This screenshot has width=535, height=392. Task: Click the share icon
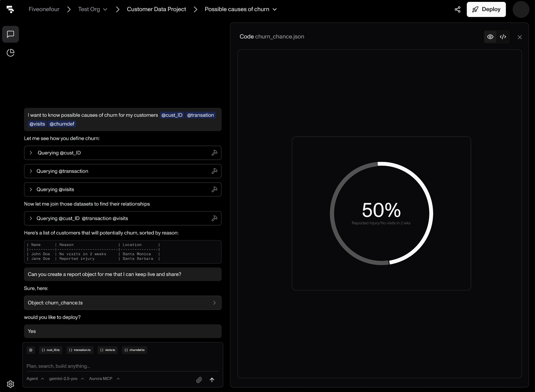(x=458, y=9)
